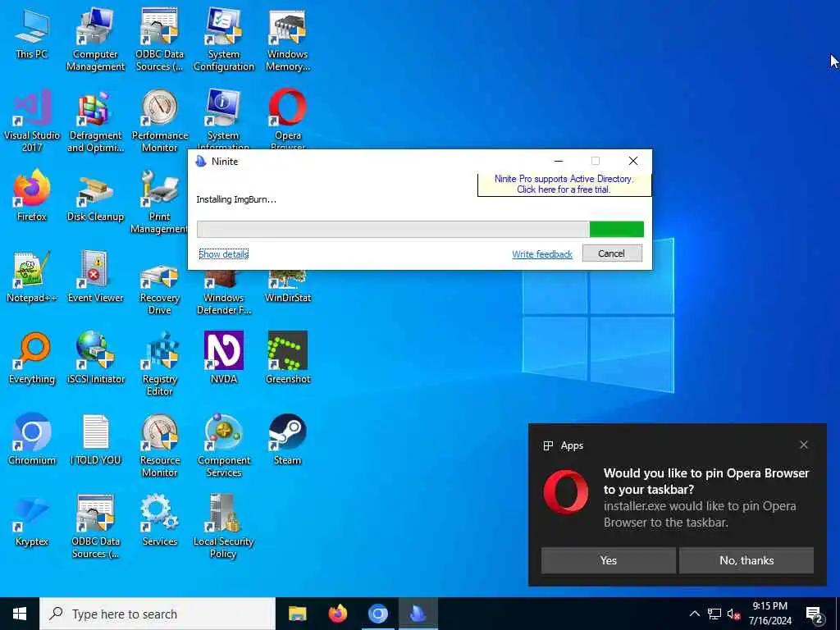Click the Chromium taskbar icon

pyautogui.click(x=377, y=614)
